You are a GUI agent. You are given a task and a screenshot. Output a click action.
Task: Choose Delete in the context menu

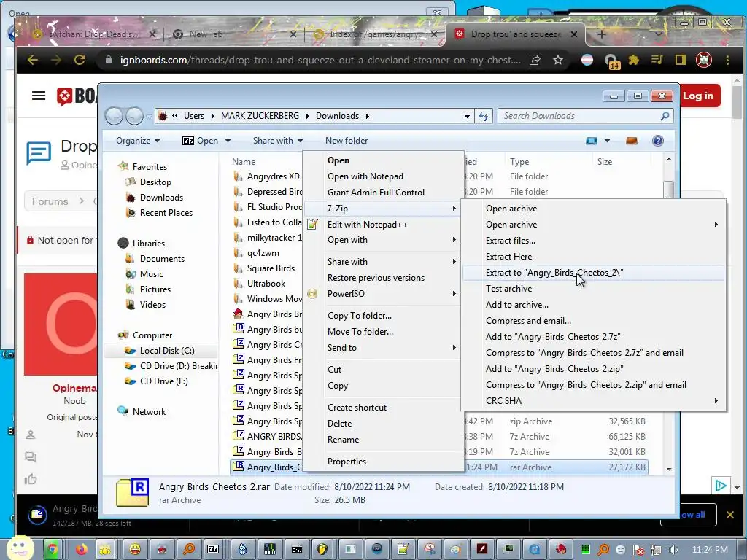(x=339, y=424)
